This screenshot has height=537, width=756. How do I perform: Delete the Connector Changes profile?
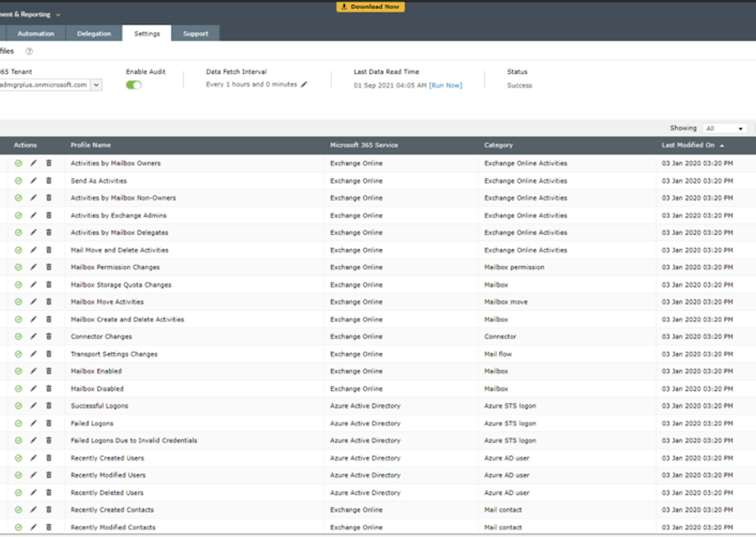[x=48, y=336]
